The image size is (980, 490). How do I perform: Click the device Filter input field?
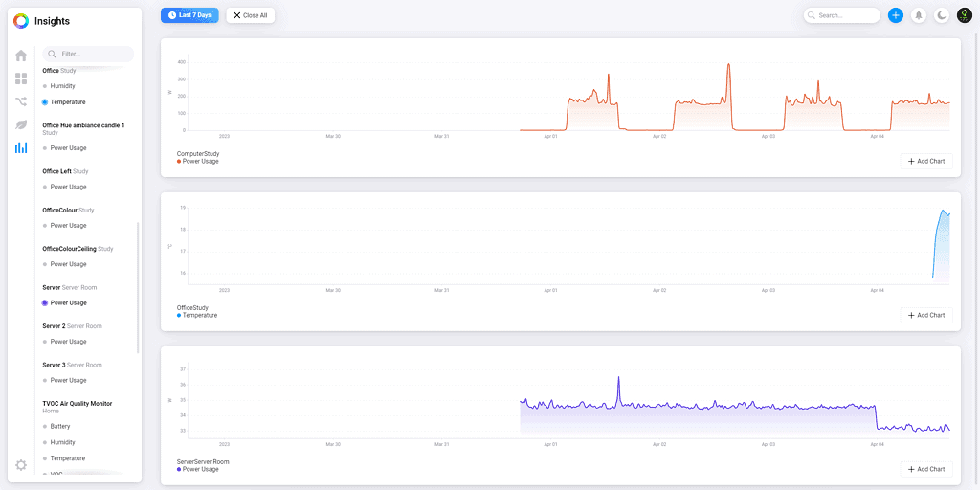pyautogui.click(x=89, y=55)
